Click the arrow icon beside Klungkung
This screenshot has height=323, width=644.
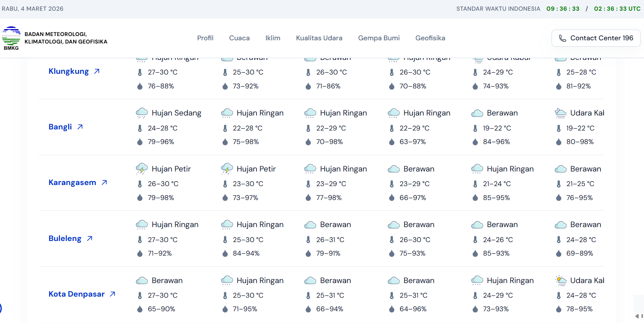click(97, 71)
